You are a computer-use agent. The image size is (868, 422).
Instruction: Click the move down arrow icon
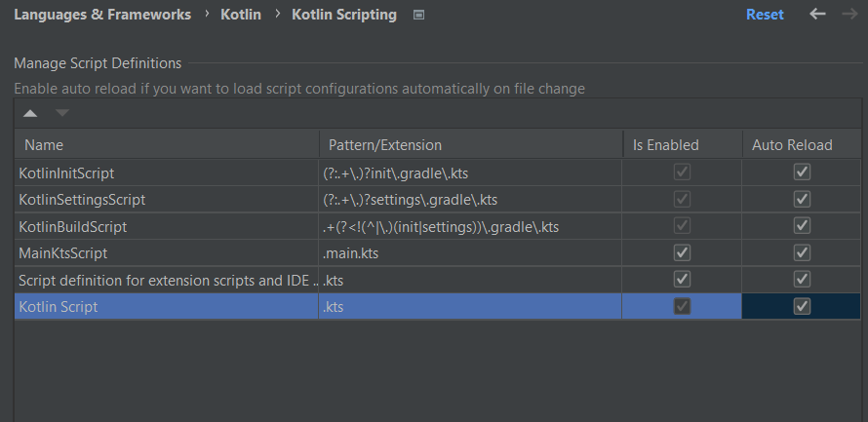coord(62,113)
